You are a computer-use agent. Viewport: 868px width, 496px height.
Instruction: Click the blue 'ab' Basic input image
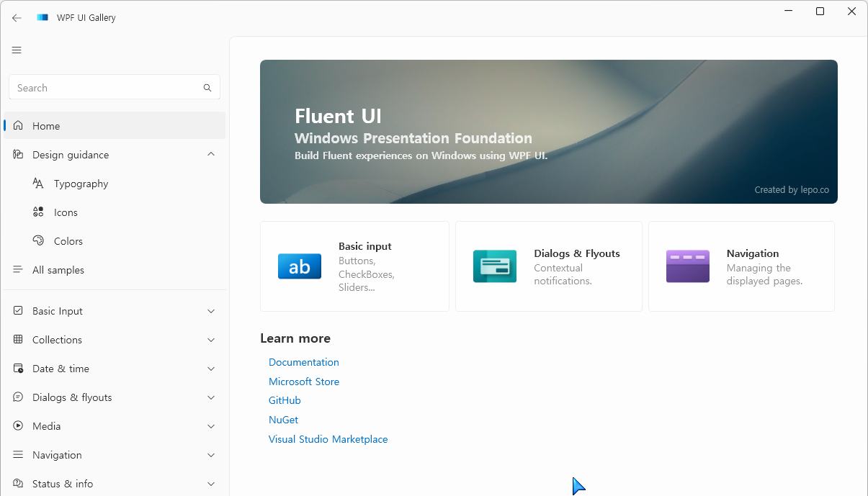(x=300, y=266)
